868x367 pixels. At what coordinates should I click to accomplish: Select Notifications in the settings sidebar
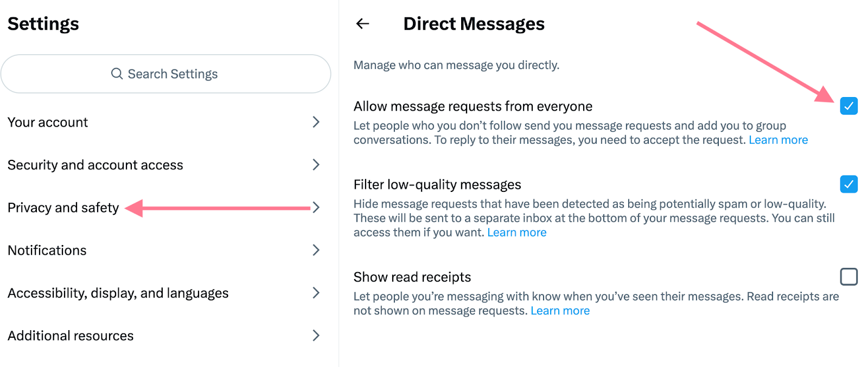click(x=47, y=250)
